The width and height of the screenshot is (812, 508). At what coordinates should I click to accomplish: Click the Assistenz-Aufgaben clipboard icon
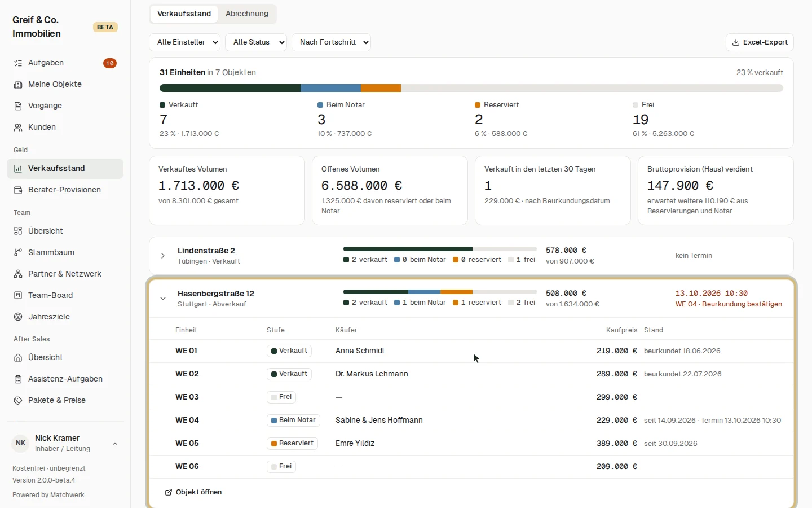18,379
